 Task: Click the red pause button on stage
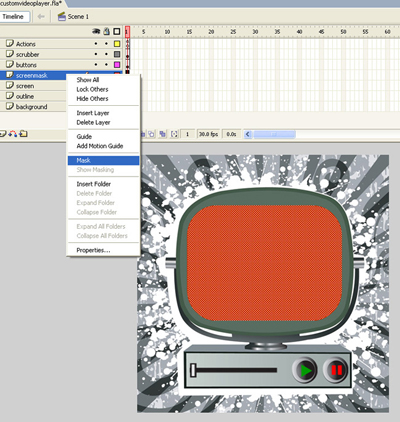(x=336, y=370)
